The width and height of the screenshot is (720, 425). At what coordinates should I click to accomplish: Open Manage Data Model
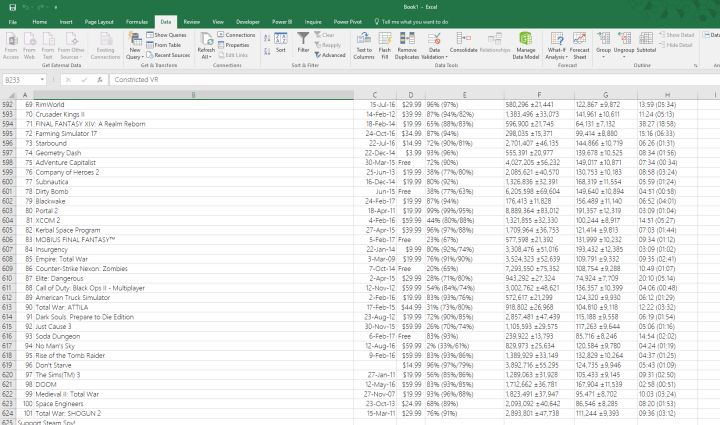pyautogui.click(x=526, y=46)
